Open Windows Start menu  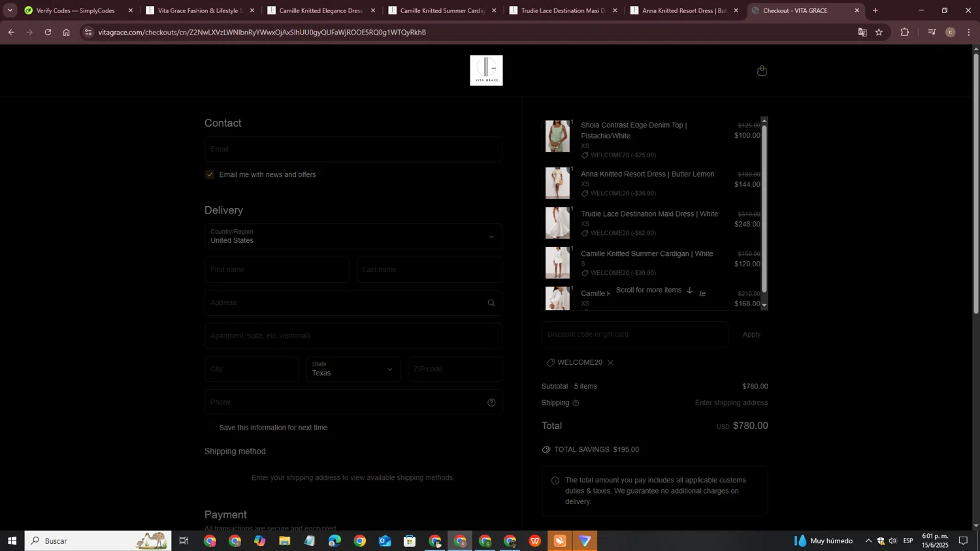tap(12, 541)
